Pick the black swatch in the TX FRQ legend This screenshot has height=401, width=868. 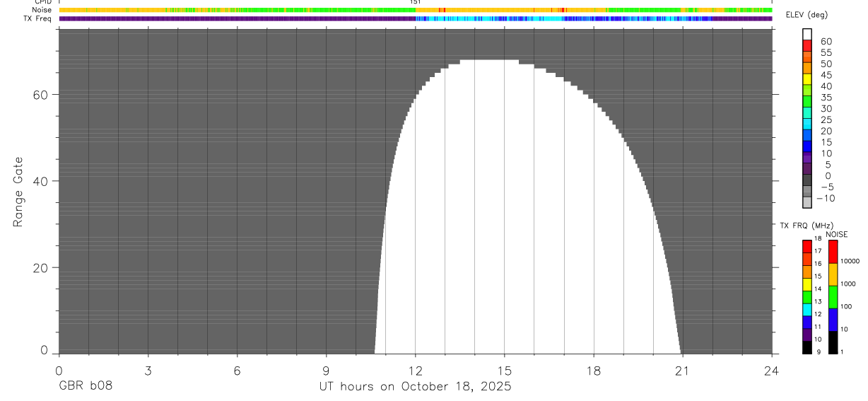[x=807, y=347]
